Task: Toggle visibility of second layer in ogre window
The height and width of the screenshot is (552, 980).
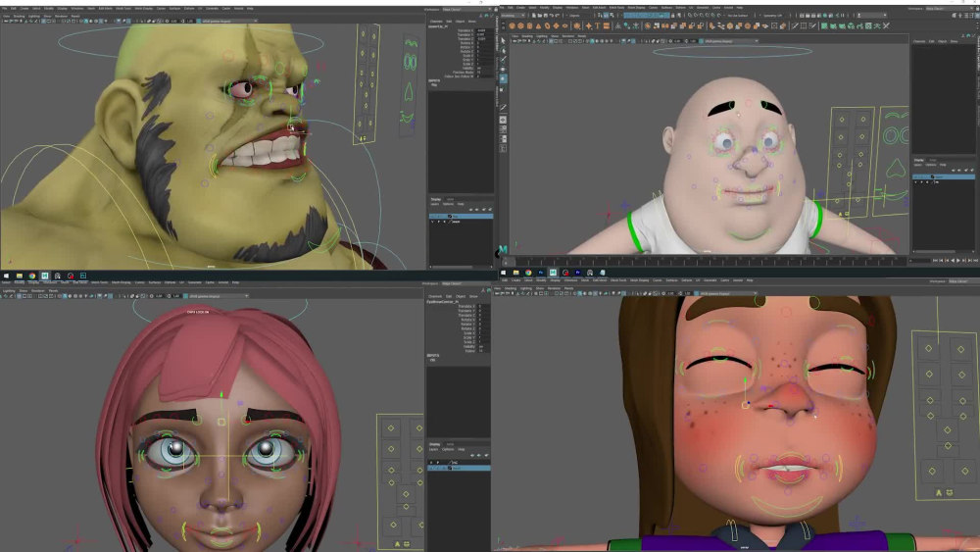Action: pos(432,222)
